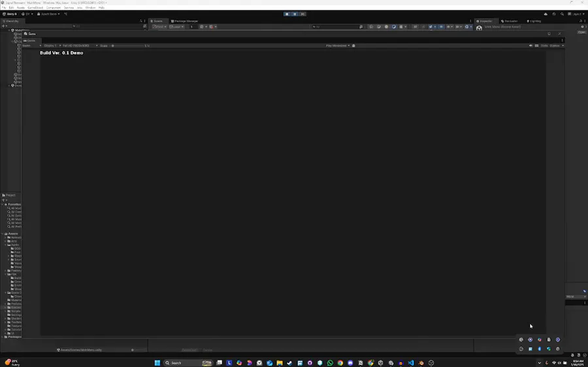
Task: Open the undo history icon
Action: (x=554, y=14)
